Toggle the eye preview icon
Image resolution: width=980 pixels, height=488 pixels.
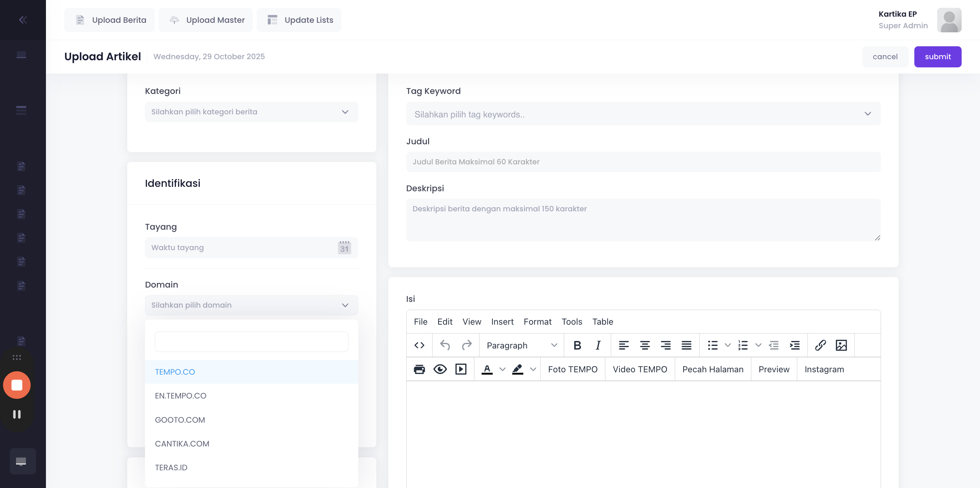(x=440, y=369)
